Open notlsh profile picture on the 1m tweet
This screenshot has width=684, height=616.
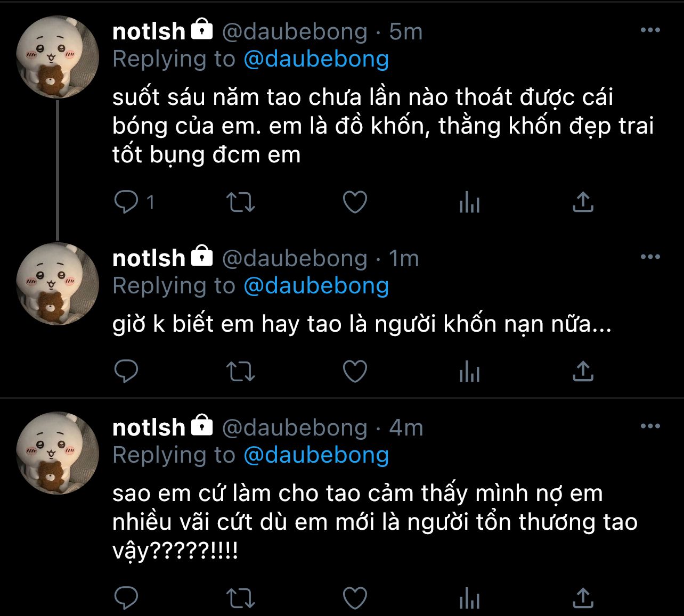(58, 284)
